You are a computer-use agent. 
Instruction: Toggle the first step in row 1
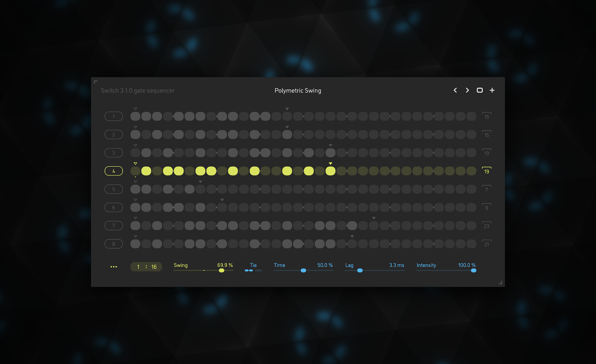[135, 116]
